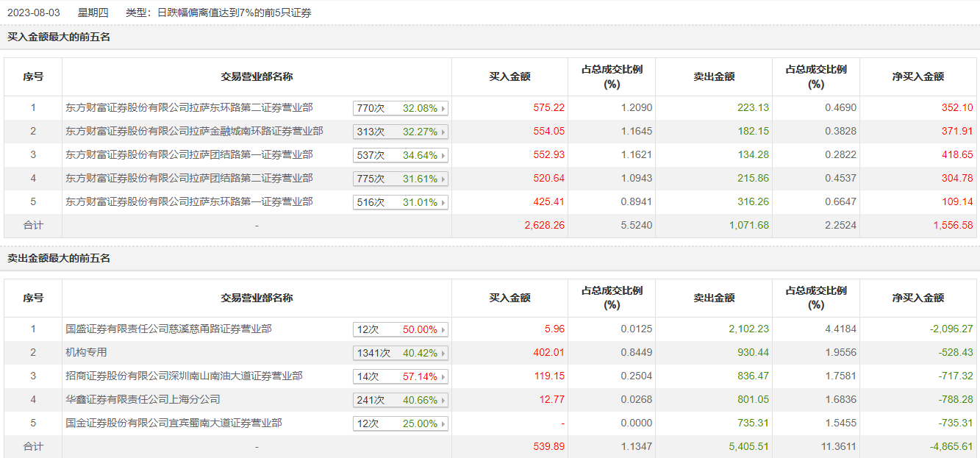Click total net buy 1,556.58
Image resolution: width=980 pixels, height=458 pixels.
click(953, 225)
